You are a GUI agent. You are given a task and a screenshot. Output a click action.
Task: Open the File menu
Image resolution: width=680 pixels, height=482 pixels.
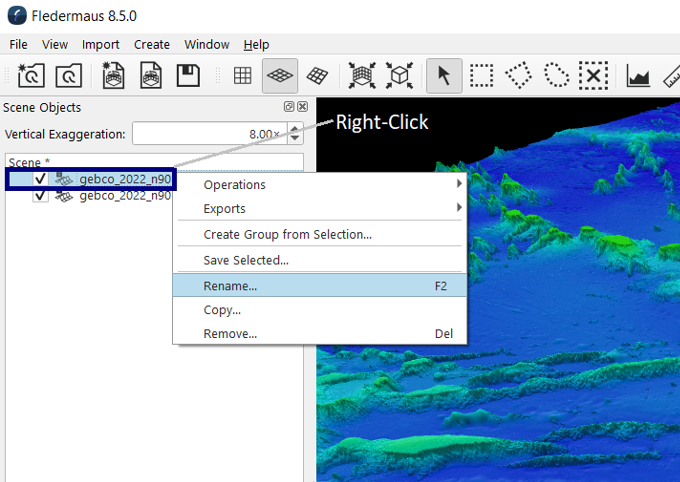pyautogui.click(x=18, y=44)
